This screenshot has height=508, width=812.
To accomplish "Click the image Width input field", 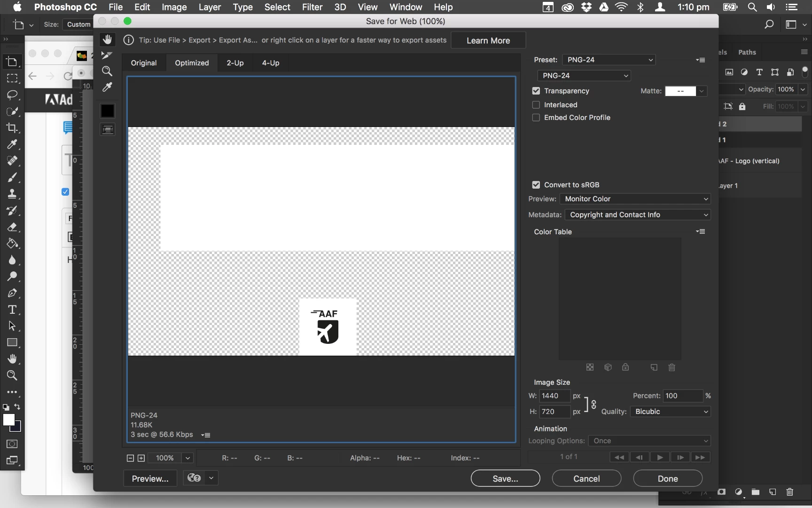I will (554, 396).
